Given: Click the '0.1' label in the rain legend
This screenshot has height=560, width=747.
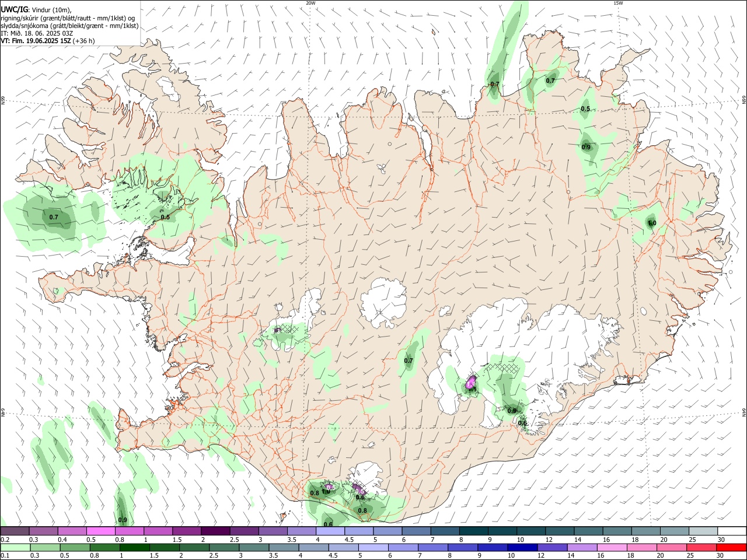Looking at the screenshot, I should pyautogui.click(x=5, y=556).
